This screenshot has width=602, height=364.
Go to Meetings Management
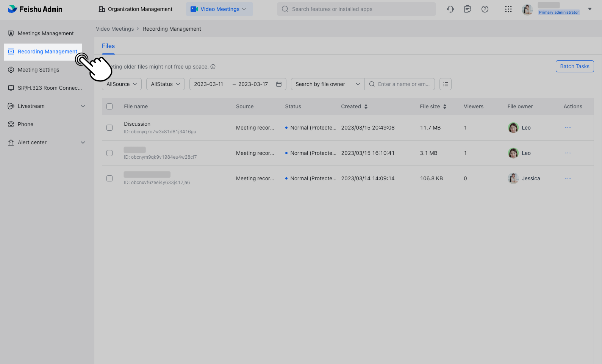(x=46, y=33)
